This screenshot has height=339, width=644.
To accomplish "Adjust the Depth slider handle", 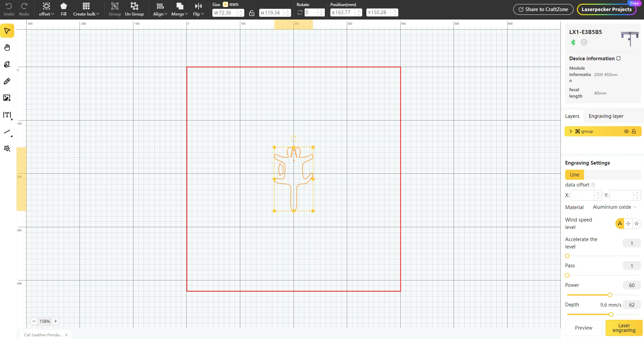I will click(x=611, y=314).
